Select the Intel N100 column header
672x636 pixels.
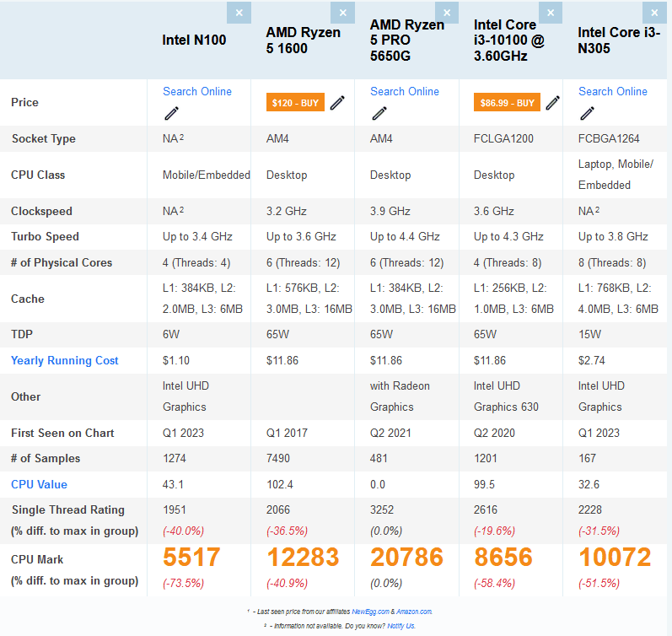(194, 40)
